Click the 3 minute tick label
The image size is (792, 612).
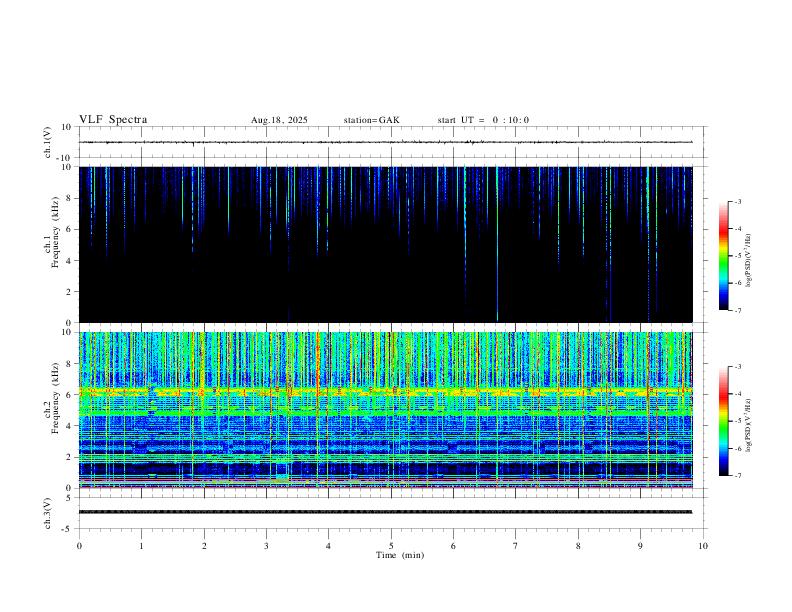[267, 546]
